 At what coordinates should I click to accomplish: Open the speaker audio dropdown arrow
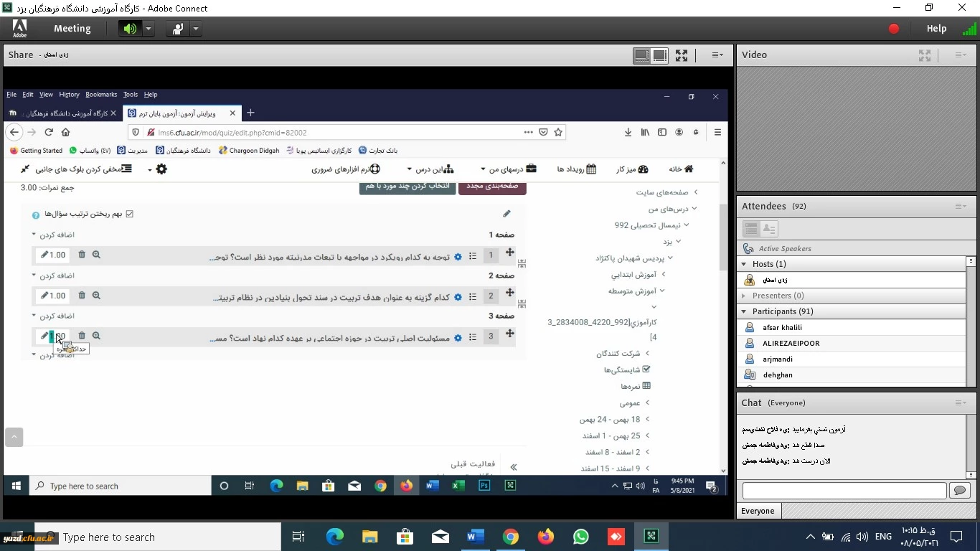149,29
